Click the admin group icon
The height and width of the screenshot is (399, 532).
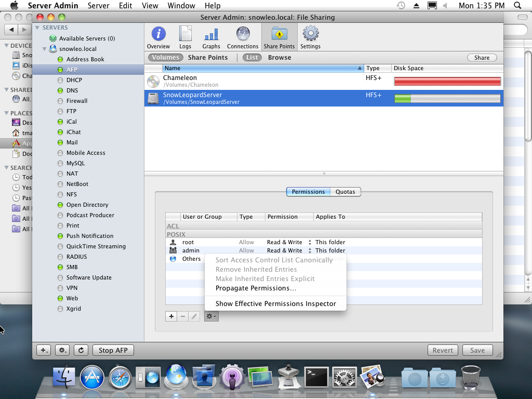pyautogui.click(x=173, y=250)
